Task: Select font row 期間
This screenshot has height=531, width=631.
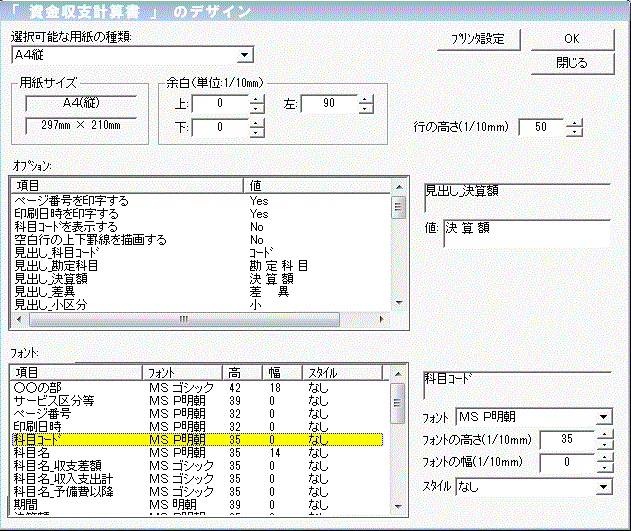Action: [197, 504]
